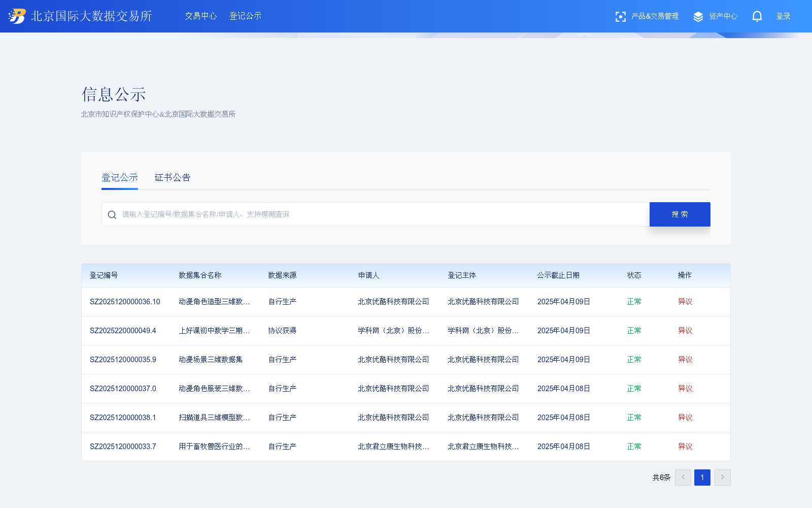Open 资产中心 menu label
This screenshot has width=812, height=508.
click(723, 16)
